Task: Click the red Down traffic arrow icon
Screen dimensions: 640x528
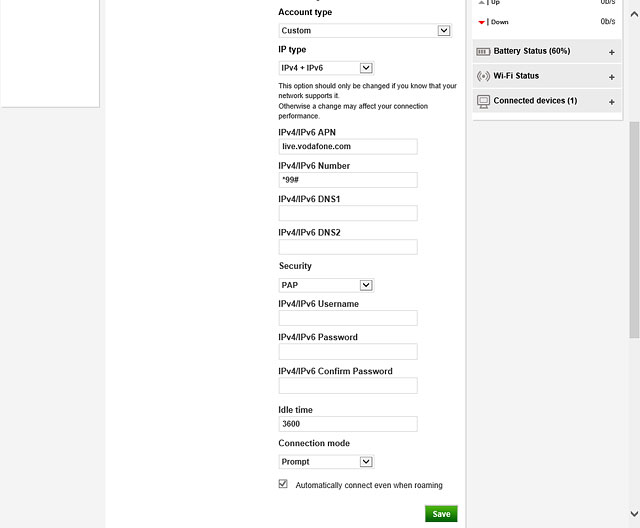Action: tap(482, 22)
